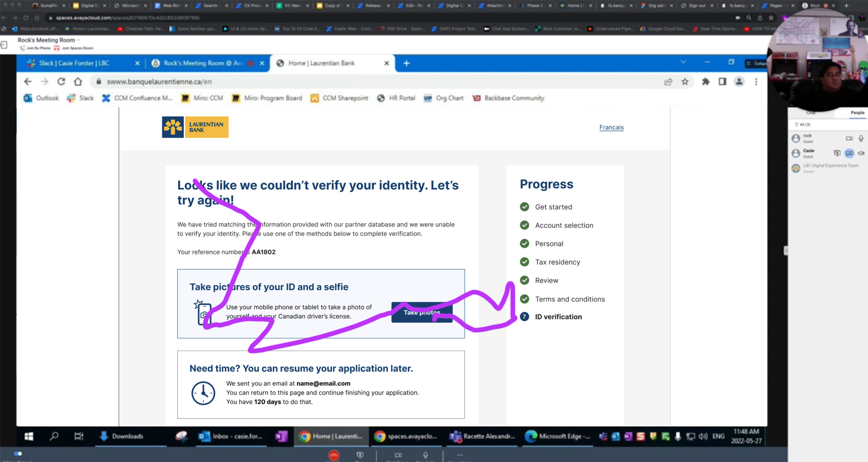Bookmark this page with star icon
Viewport: 868px width, 462px height.
pos(685,82)
